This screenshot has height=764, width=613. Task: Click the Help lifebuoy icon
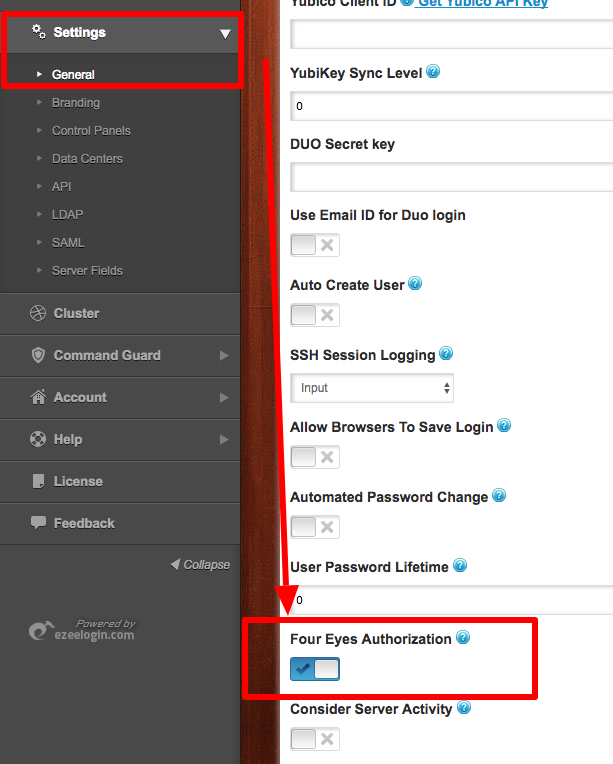(x=38, y=439)
